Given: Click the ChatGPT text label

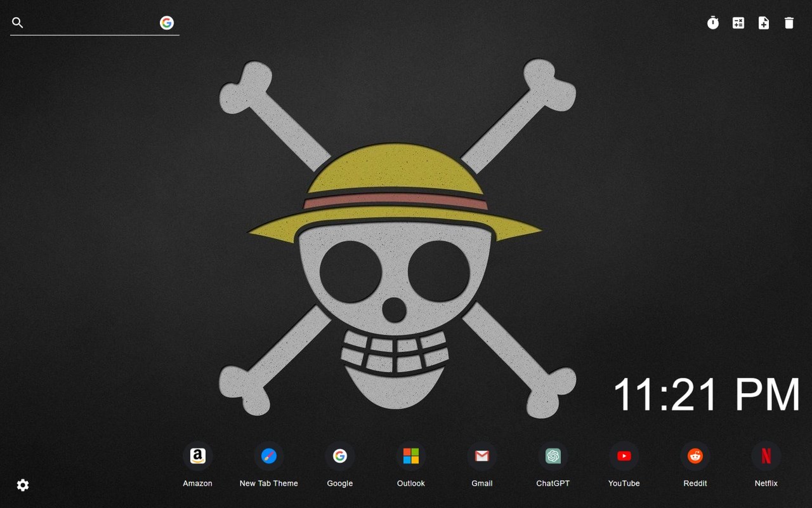Looking at the screenshot, I should click(553, 483).
